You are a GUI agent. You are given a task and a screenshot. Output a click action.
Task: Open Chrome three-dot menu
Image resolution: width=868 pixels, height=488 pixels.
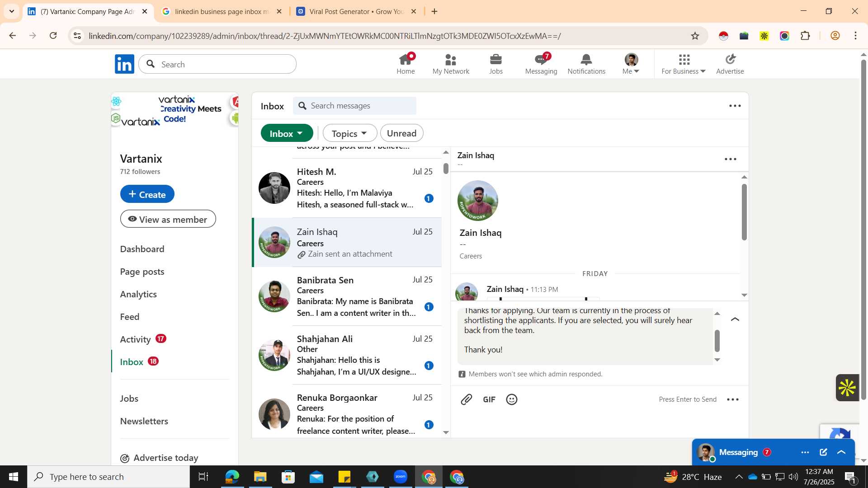(856, 36)
